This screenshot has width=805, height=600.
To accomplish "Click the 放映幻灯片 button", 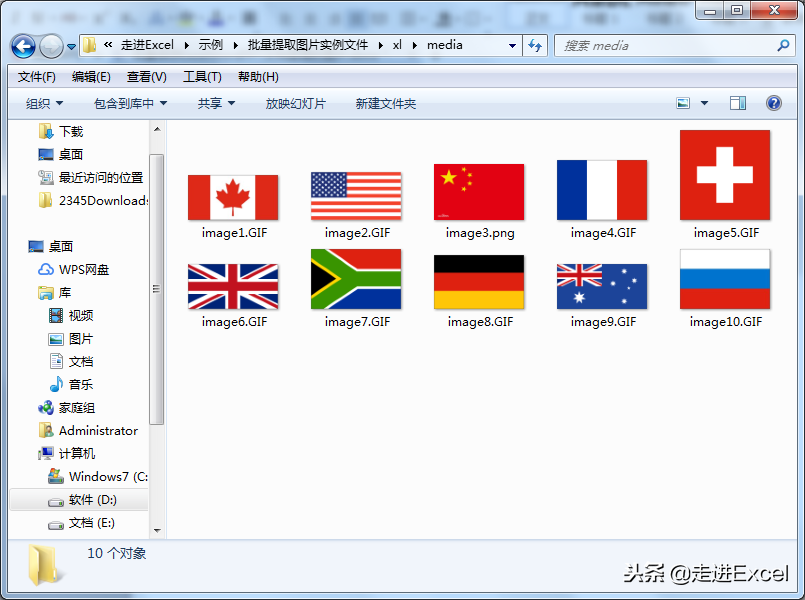I will [x=296, y=104].
